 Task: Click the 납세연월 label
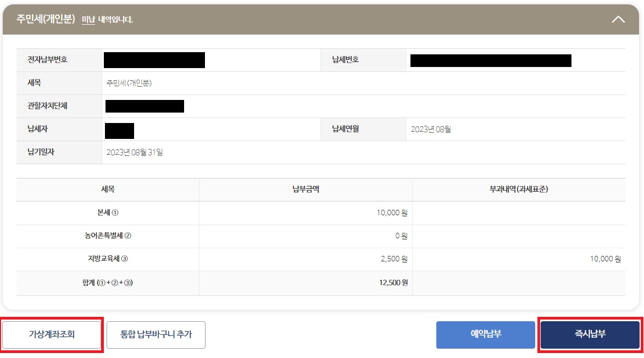tap(346, 129)
